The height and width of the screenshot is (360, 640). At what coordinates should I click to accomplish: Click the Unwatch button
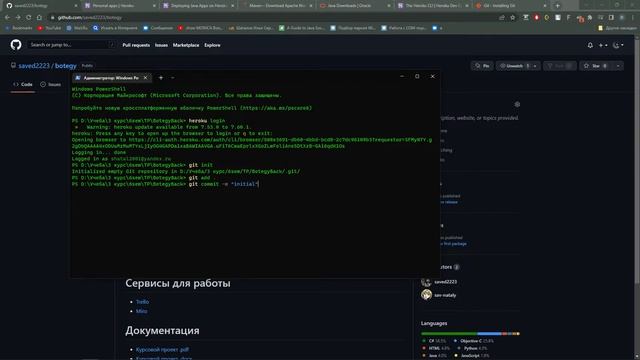(x=514, y=66)
